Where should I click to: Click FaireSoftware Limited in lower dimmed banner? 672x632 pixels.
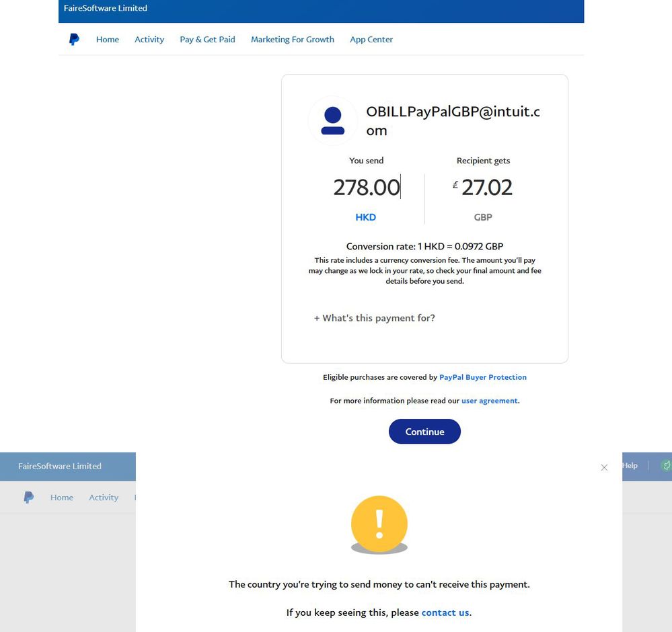coord(60,466)
